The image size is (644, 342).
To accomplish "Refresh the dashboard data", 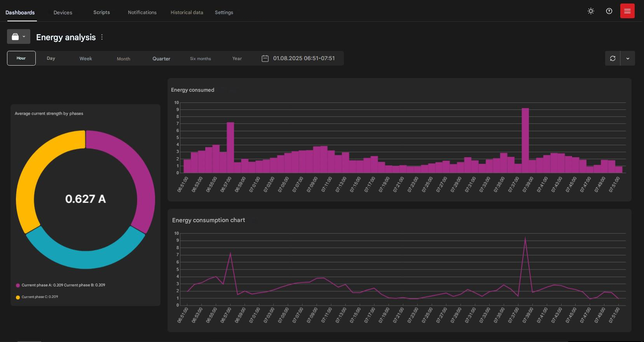I will click(613, 58).
